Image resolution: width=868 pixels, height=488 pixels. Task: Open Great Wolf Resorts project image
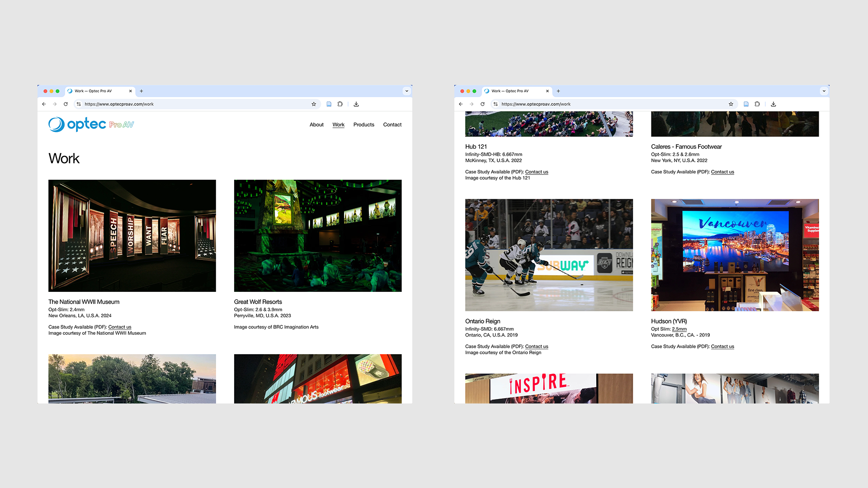[318, 235]
